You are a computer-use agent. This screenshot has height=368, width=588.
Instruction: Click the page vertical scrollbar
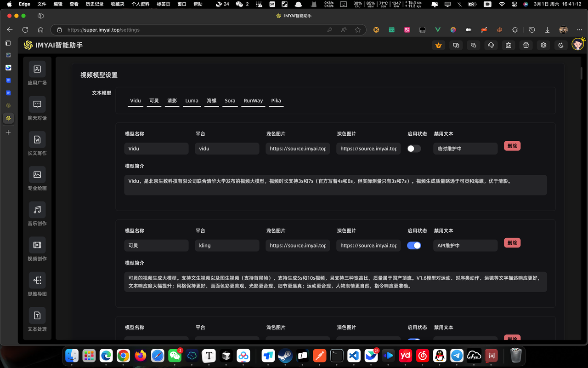tap(581, 74)
